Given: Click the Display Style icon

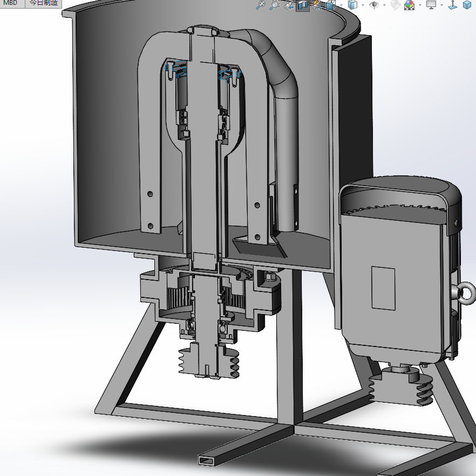Looking at the screenshot, I should click(352, 5).
